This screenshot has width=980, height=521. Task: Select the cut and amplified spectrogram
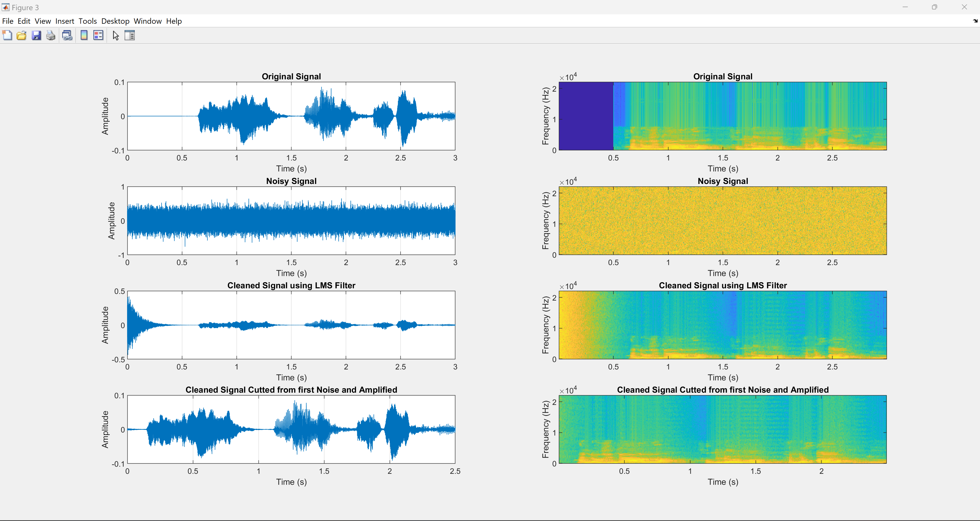(x=723, y=429)
